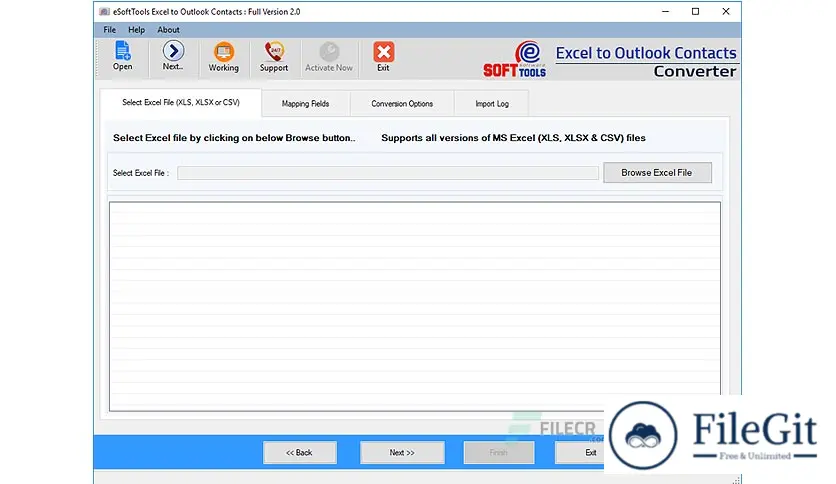This screenshot has width=836, height=484.
Task: Minimize the application window
Action: [x=665, y=11]
